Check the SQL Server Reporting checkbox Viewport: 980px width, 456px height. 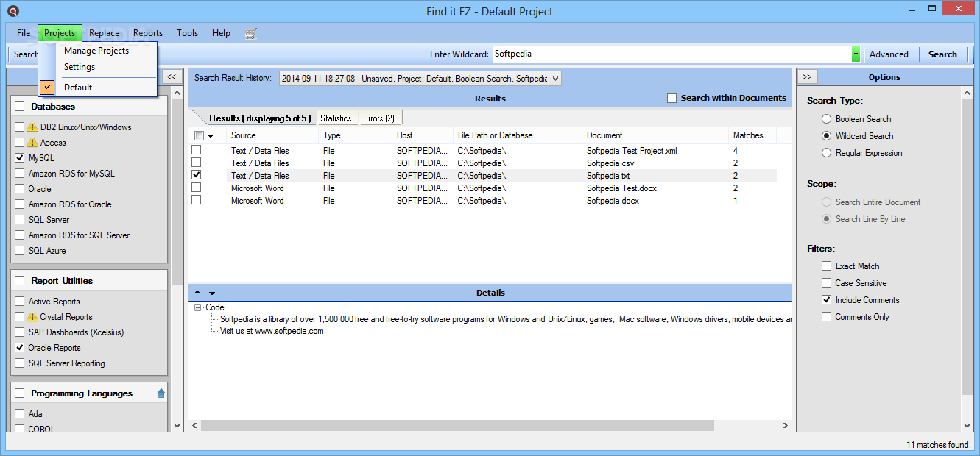tap(20, 363)
